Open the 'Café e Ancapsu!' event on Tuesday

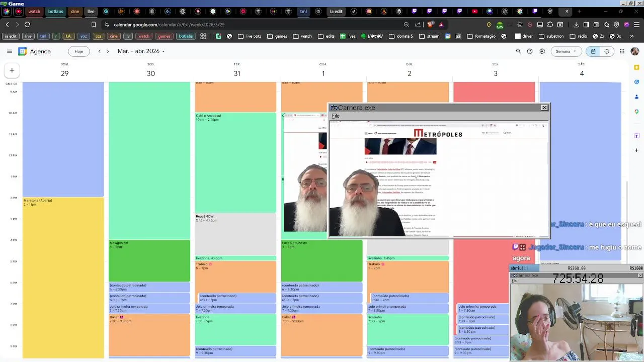pos(235,162)
